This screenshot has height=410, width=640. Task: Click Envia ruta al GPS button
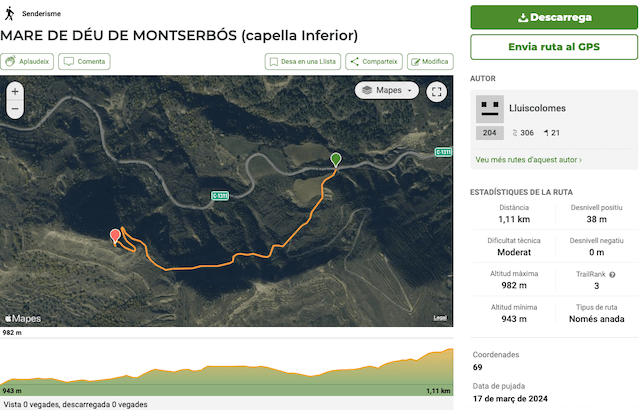554,47
